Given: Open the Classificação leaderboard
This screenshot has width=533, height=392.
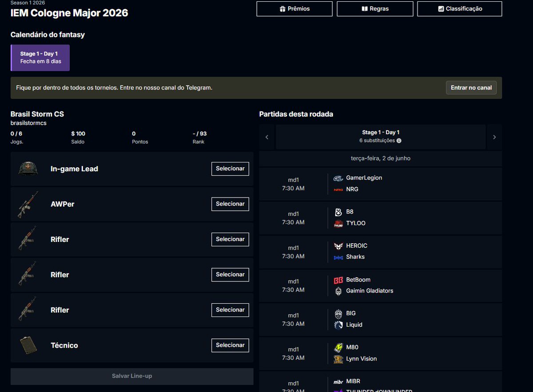Looking at the screenshot, I should pyautogui.click(x=460, y=9).
